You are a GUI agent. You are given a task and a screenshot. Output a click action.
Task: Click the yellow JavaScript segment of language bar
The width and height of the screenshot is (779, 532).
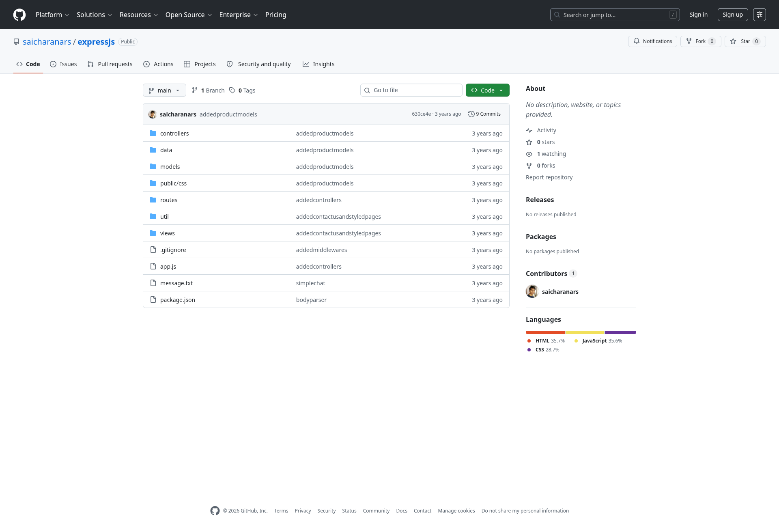point(585,332)
